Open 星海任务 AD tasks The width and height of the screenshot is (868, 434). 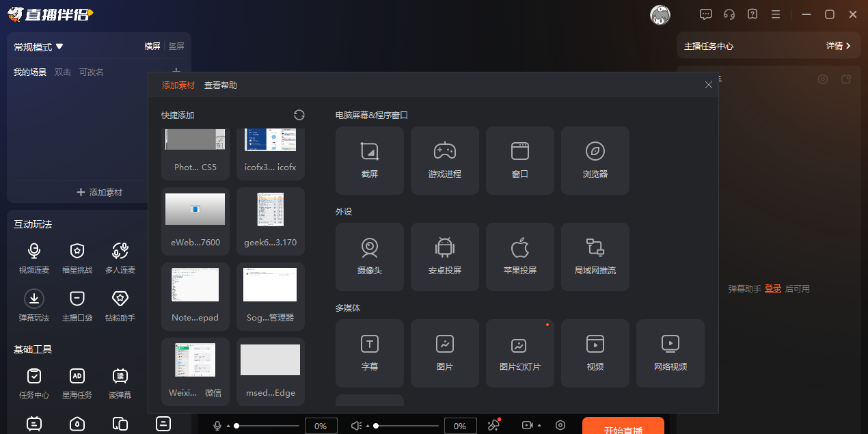(x=77, y=383)
